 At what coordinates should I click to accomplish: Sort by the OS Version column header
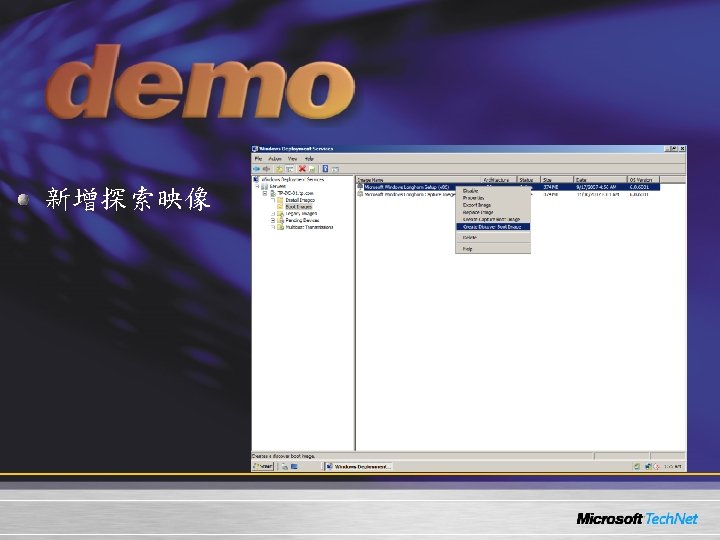(643, 180)
